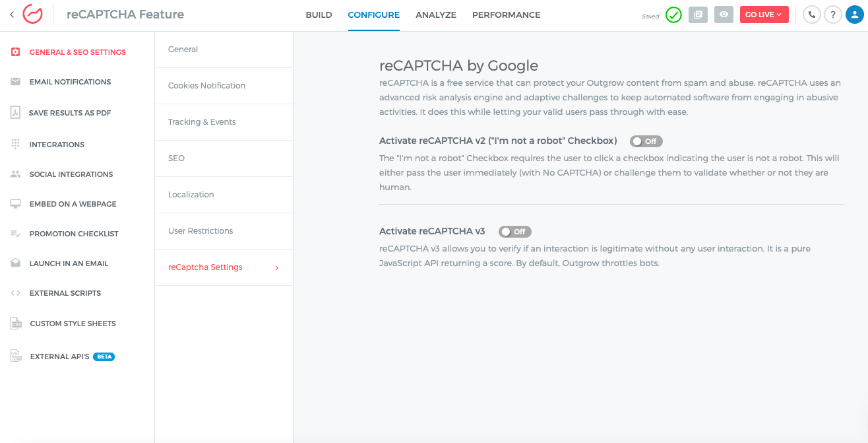868x443 pixels.
Task: Click the External API's file icon
Action: coord(16,356)
